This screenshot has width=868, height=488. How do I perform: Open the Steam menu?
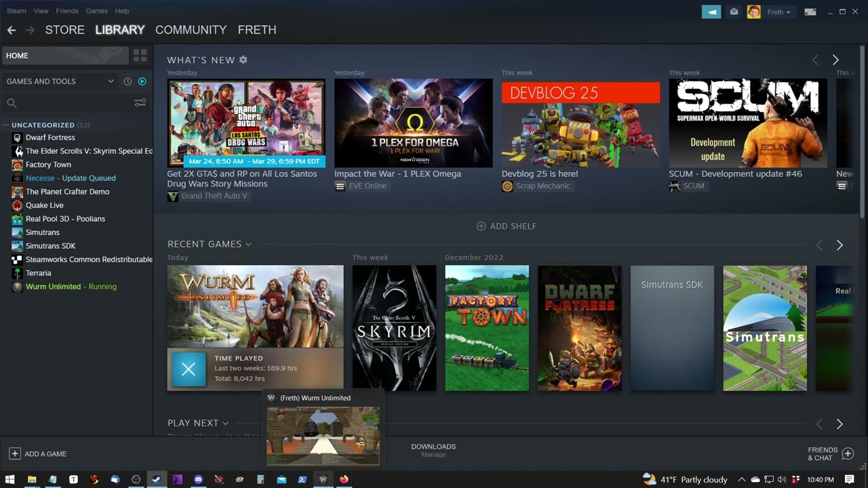pyautogui.click(x=16, y=11)
